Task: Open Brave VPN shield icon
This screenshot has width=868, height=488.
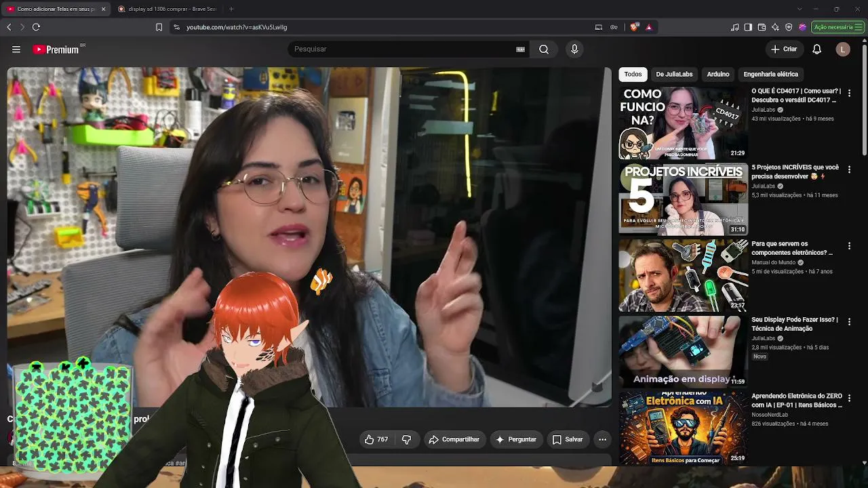Action: point(789,27)
